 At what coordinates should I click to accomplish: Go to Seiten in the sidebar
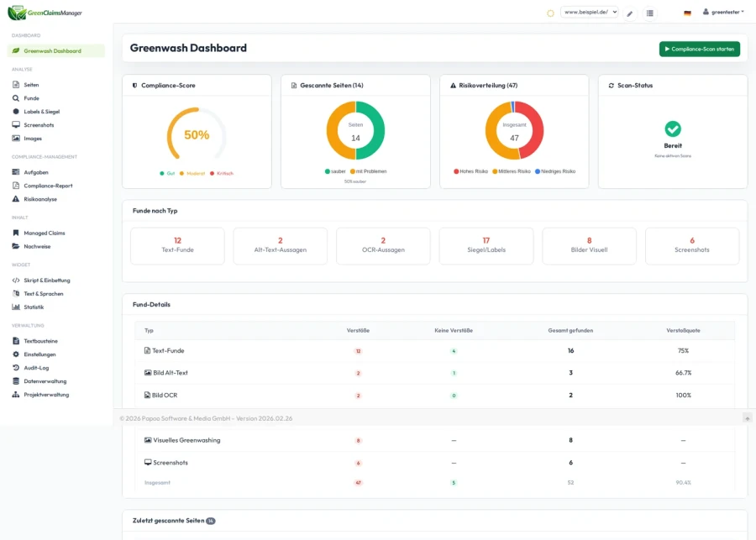coord(31,85)
